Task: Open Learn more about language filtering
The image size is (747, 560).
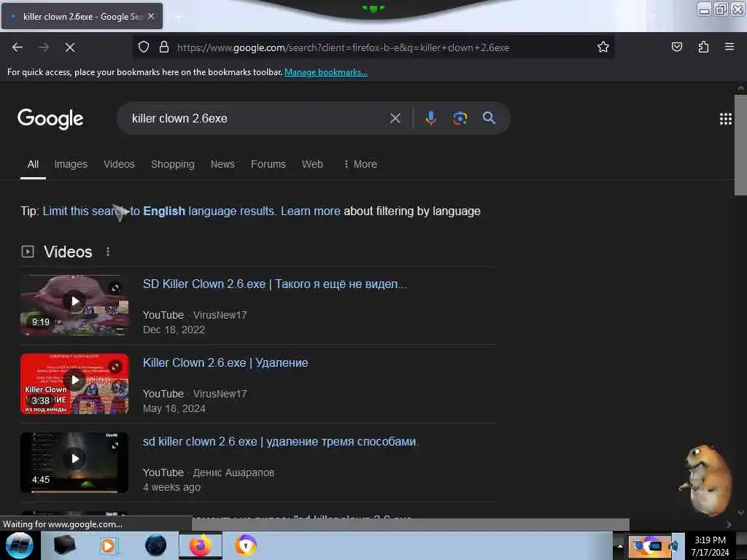Action: 310,211
